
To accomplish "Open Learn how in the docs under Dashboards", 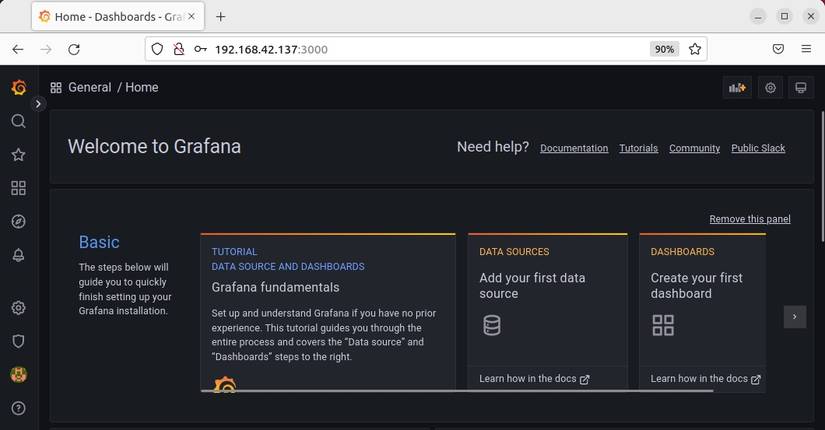I will click(x=705, y=379).
